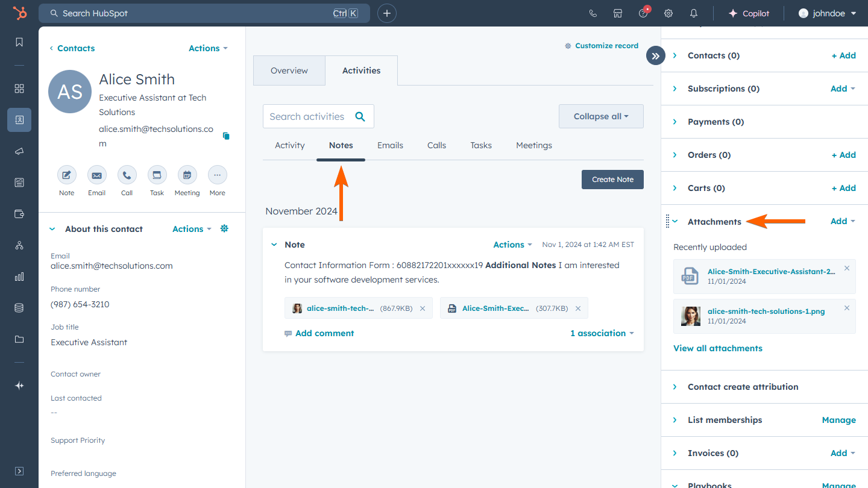This screenshot has height=488, width=868.
Task: Click Customize record link
Action: pyautogui.click(x=602, y=46)
